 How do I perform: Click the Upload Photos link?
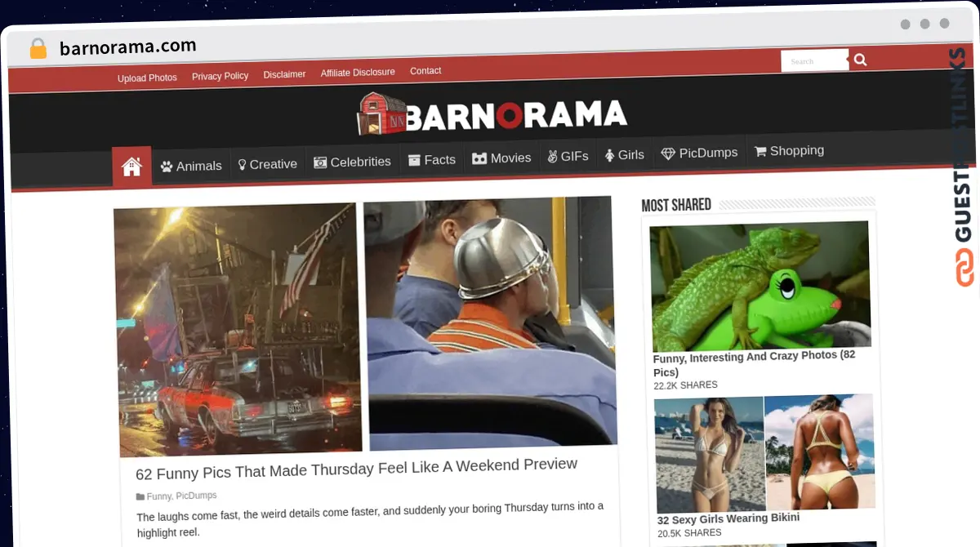[147, 78]
